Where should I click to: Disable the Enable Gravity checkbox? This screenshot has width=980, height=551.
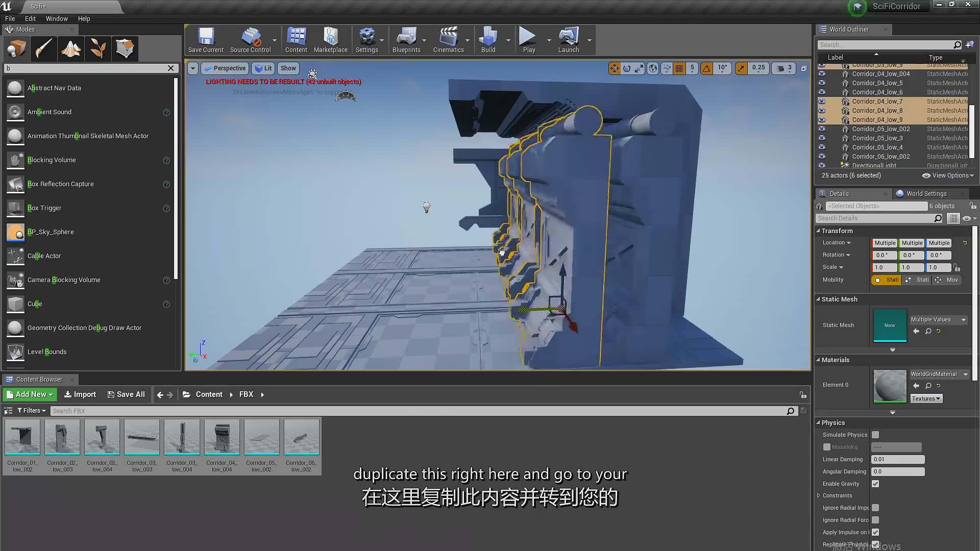coord(875,484)
